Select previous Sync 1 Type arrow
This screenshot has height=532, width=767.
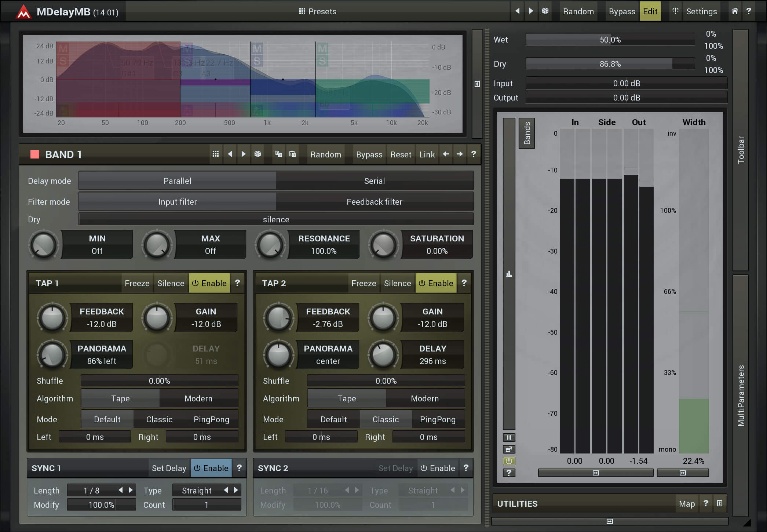(226, 490)
